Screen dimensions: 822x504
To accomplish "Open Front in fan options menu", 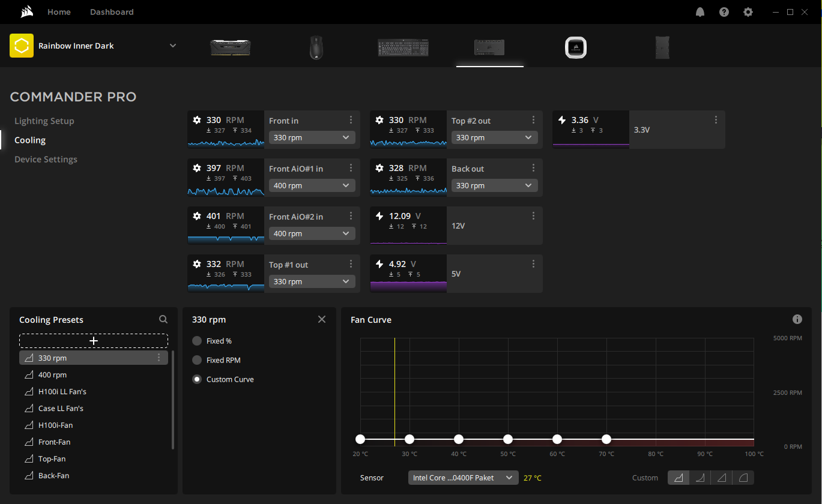I will (351, 120).
